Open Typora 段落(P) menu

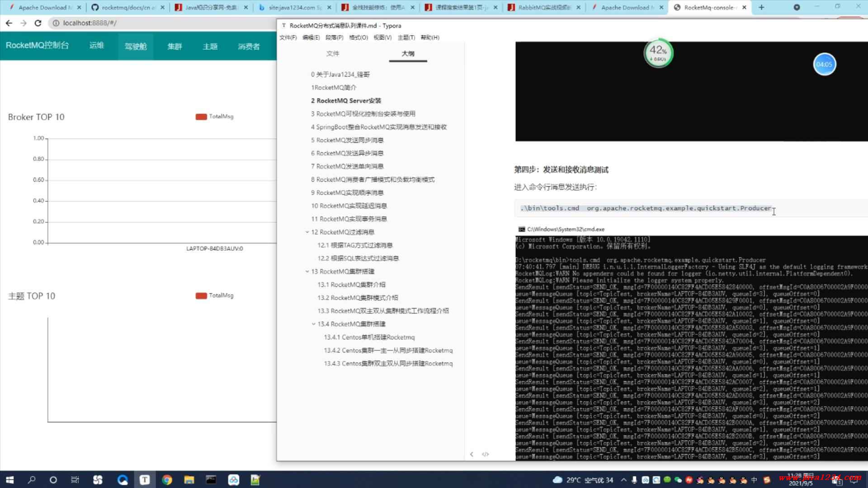(x=335, y=38)
